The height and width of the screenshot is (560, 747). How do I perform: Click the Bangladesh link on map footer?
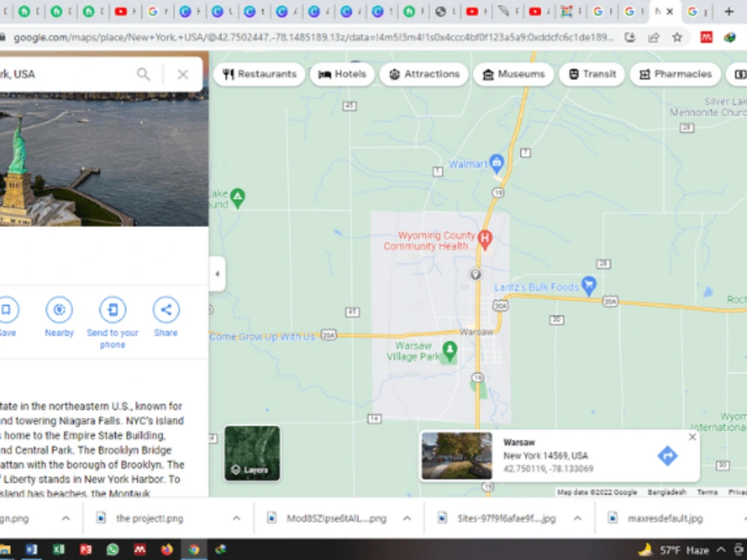pos(667,492)
